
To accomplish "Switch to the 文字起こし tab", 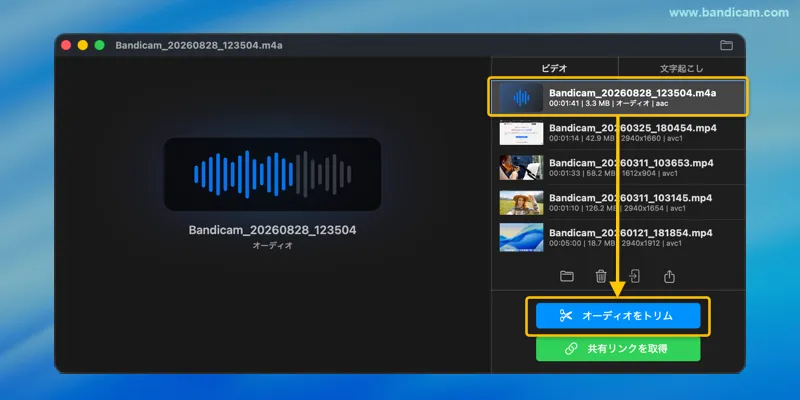I will [x=681, y=68].
